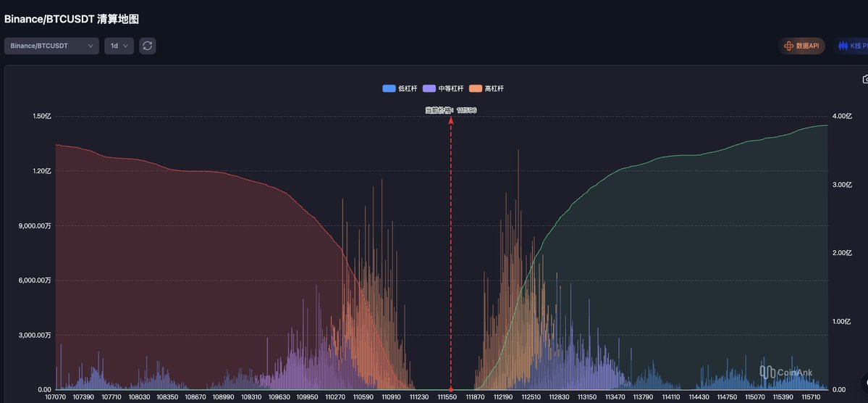Click the 107390 price axis label
The image size is (868, 403).
coord(83,397)
